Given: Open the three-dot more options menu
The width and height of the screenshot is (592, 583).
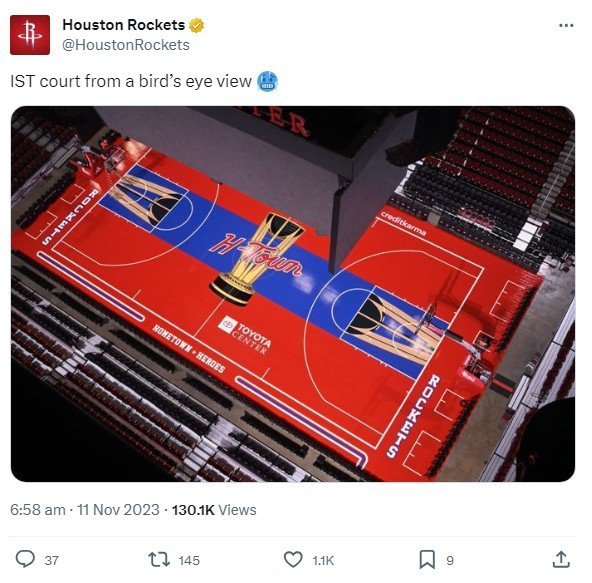Looking at the screenshot, I should 566,26.
